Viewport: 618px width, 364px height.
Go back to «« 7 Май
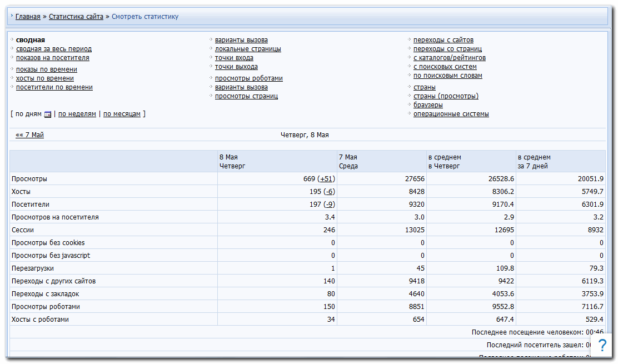coord(29,135)
